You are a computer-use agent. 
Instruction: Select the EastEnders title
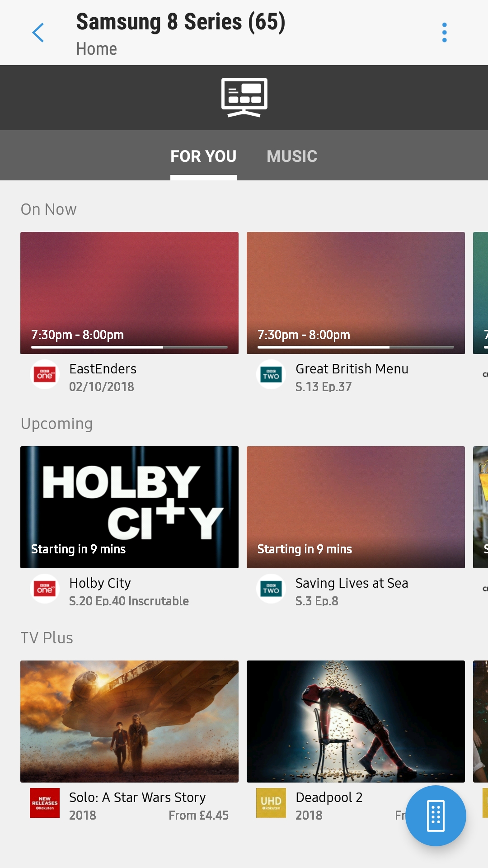(x=103, y=369)
